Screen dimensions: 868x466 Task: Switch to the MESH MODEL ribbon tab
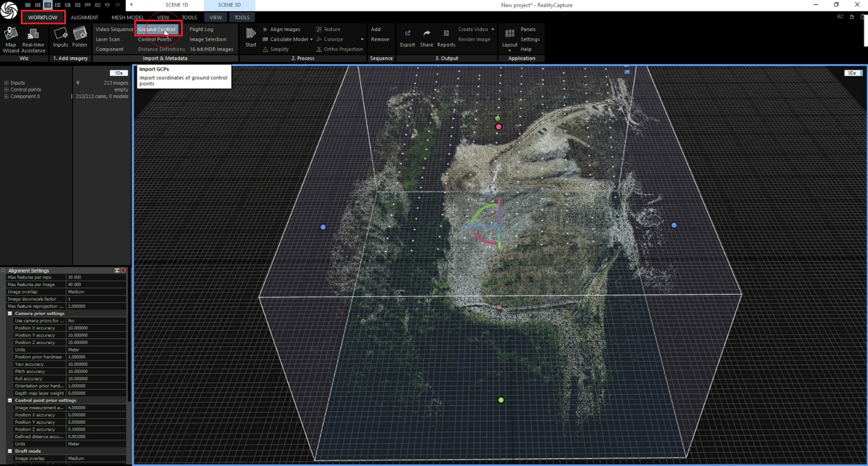click(127, 17)
